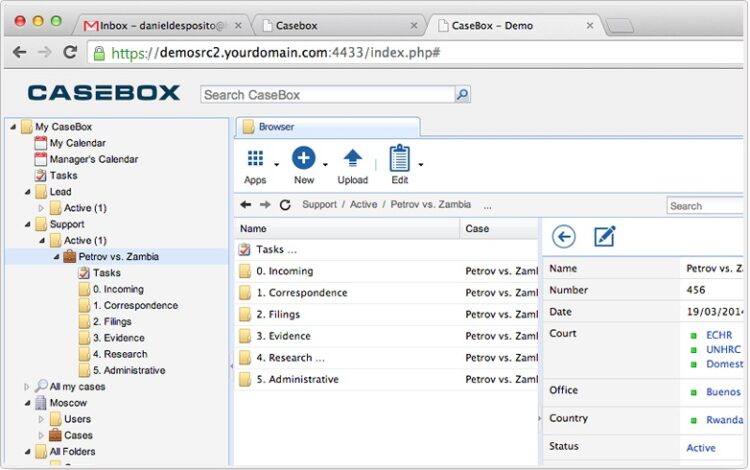Open the Buenos office link
This screenshot has height=470, width=750.
723,392
